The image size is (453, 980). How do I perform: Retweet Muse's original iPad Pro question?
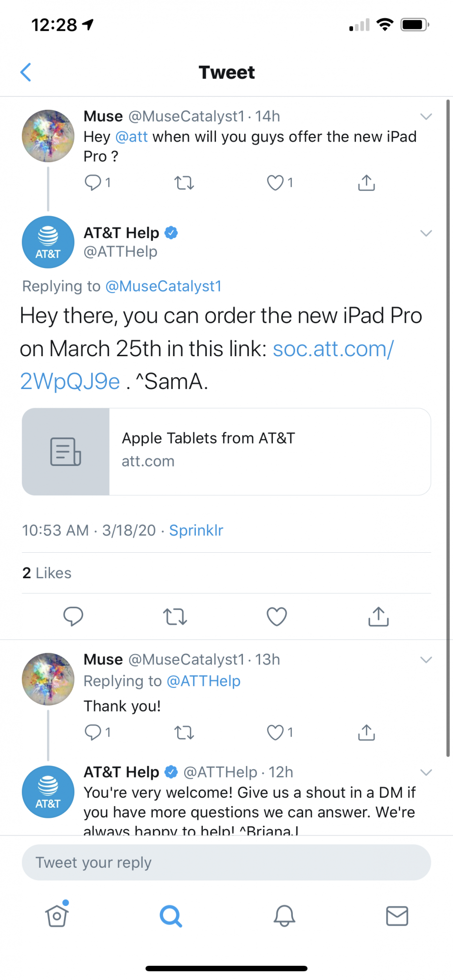184,183
